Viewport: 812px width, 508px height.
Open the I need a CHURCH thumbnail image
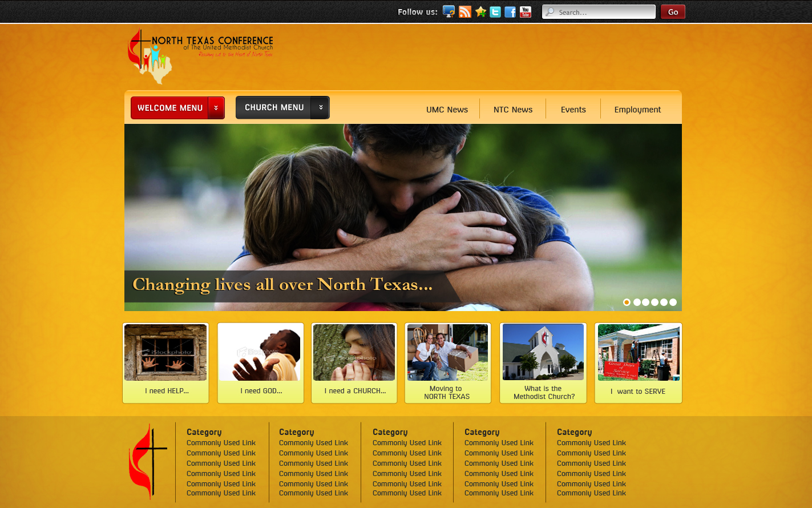click(x=354, y=352)
